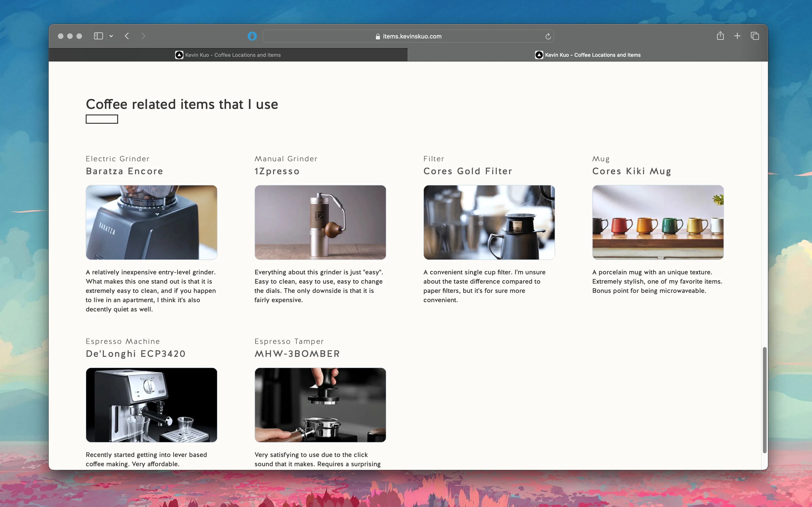The width and height of the screenshot is (812, 507).
Task: Click the Espresso Machine category label
Action: pos(123,341)
